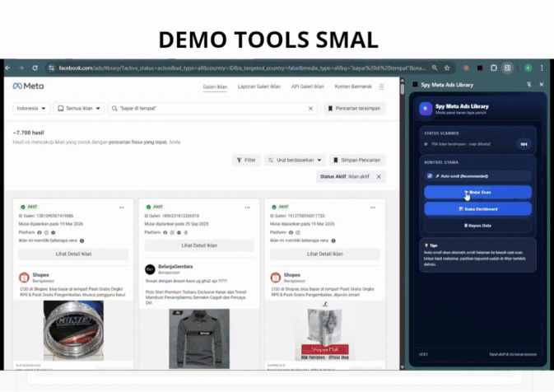This screenshot has height=392, width=554.
Task: Click Lihat Detail Iklan on BelanjaGembira ad
Action: click(199, 245)
